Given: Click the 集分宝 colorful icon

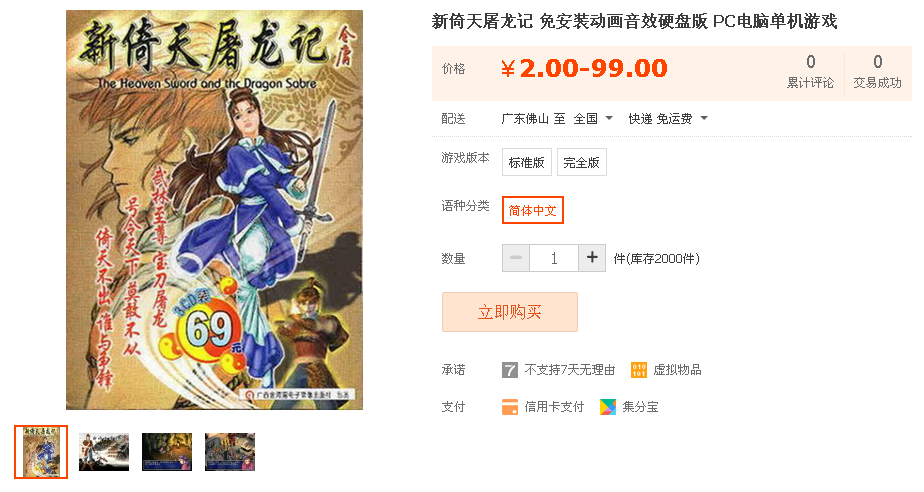Looking at the screenshot, I should pyautogui.click(x=608, y=407).
